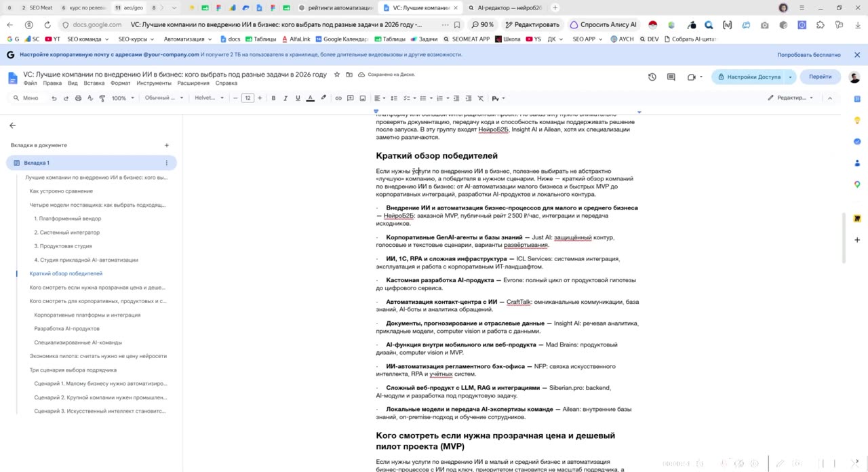Open the zoom level 100% dropdown
868x472 pixels.
(122, 98)
